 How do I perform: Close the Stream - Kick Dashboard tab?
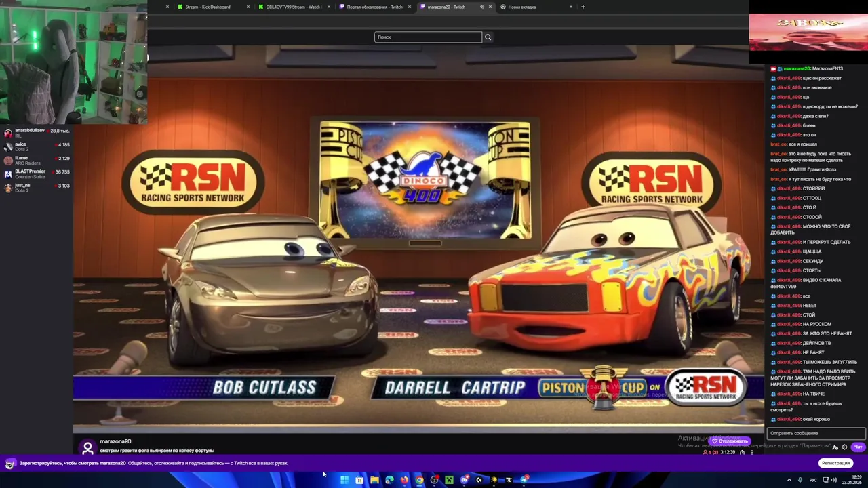[248, 7]
